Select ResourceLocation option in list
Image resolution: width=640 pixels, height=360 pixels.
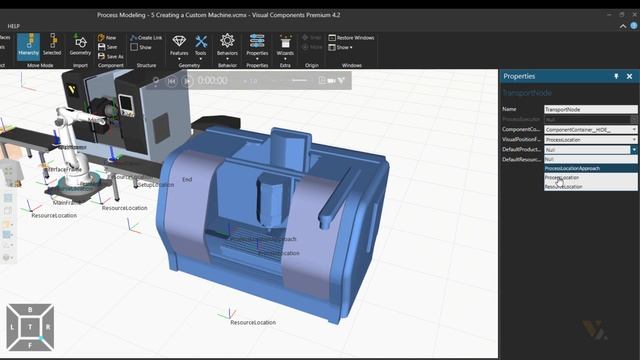tap(591, 187)
